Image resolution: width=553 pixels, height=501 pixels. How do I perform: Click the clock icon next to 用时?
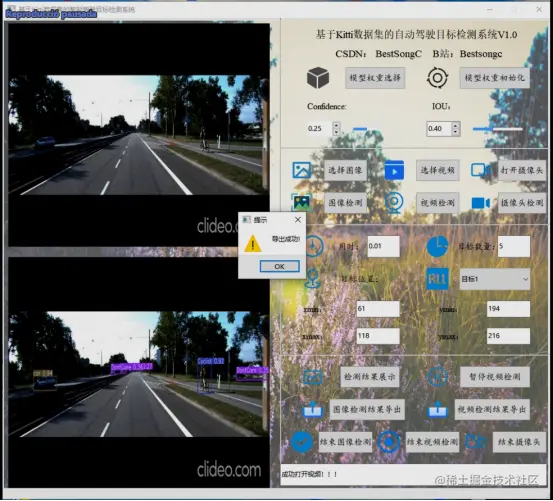click(314, 246)
